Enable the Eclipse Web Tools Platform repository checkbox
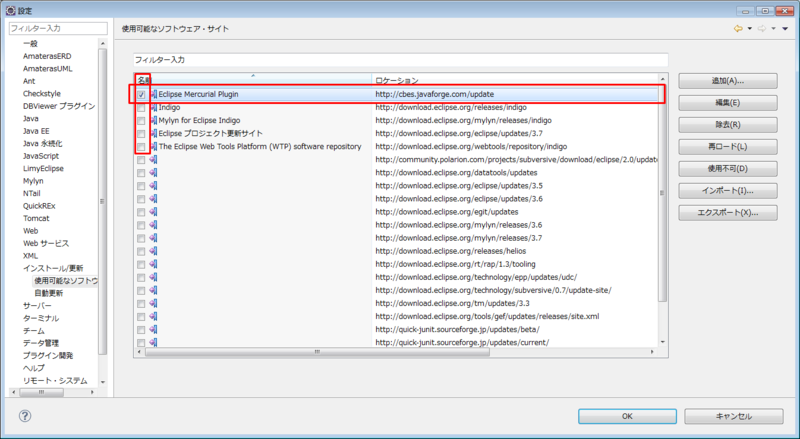This screenshot has height=439, width=800. point(141,147)
